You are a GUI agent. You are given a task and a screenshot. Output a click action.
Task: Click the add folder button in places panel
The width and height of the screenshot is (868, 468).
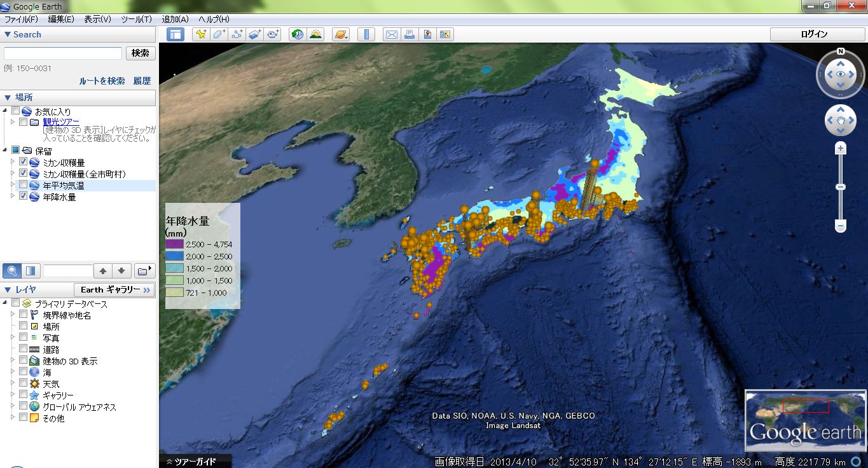(144, 271)
